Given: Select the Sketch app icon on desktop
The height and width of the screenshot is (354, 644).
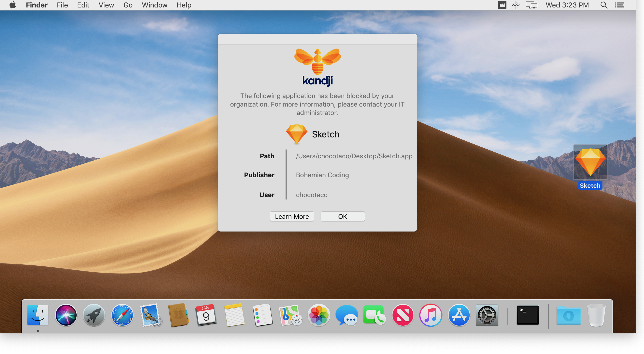Looking at the screenshot, I should coord(590,162).
